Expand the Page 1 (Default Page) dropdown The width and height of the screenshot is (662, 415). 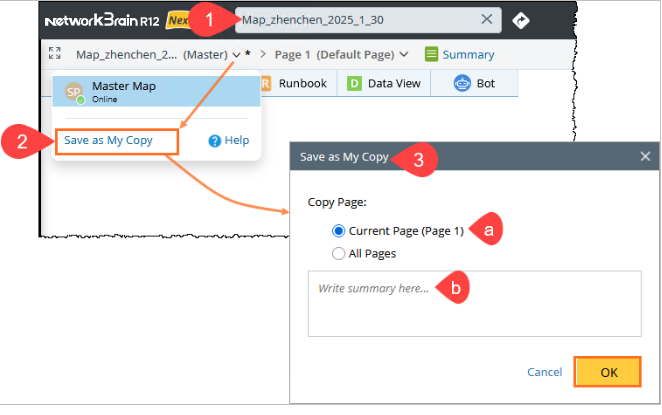[x=404, y=54]
